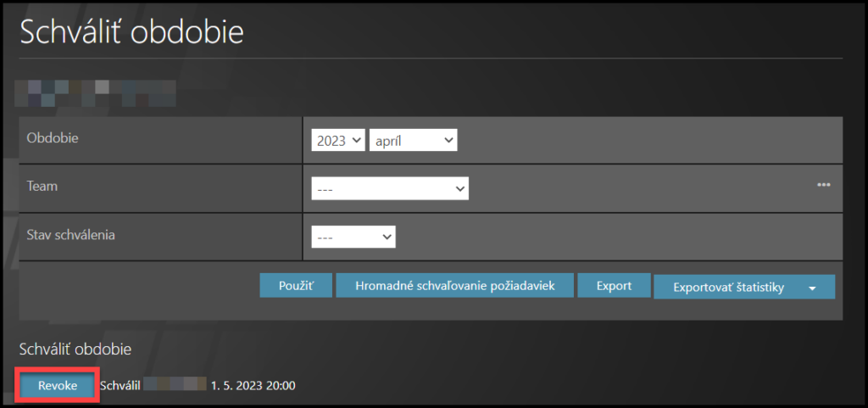Revoke the period approval
The width and height of the screenshot is (868, 408).
(x=58, y=386)
